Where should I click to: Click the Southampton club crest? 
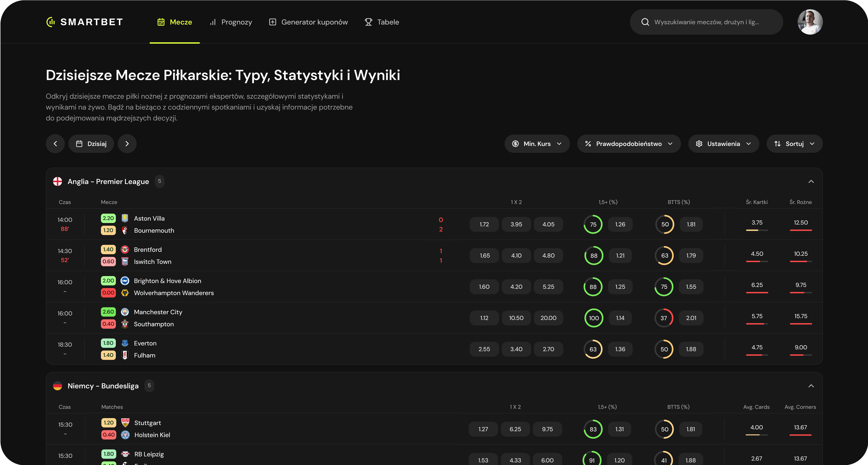[x=125, y=324]
